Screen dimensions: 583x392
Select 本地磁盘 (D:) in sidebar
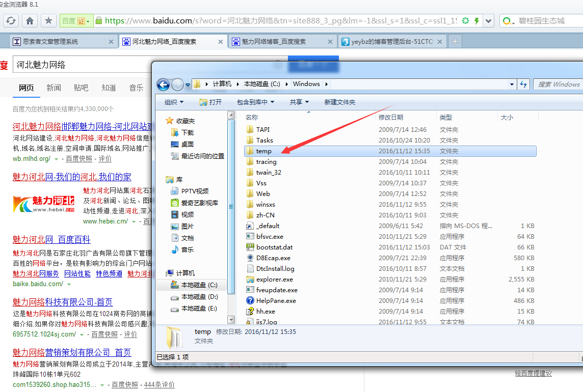click(195, 297)
